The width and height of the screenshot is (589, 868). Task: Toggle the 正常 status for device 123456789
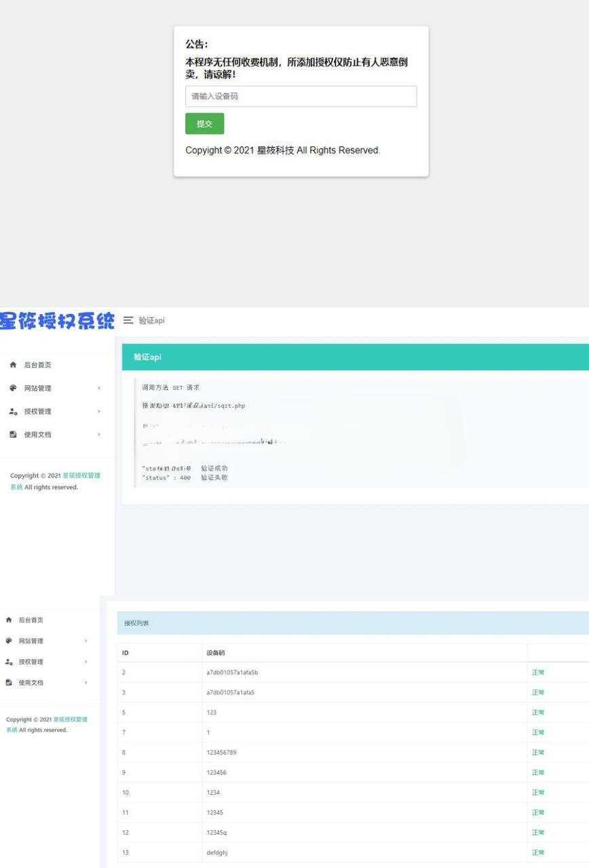point(537,752)
